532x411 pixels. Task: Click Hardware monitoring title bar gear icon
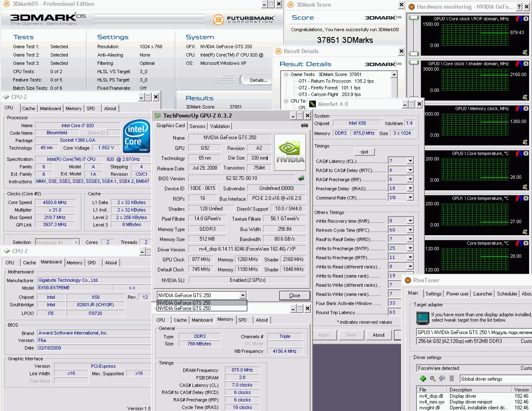coord(411,7)
